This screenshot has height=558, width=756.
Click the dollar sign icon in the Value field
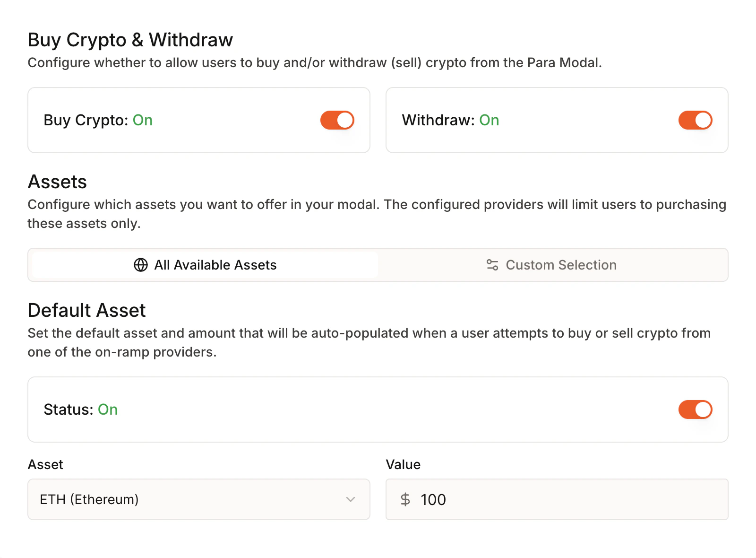[404, 499]
